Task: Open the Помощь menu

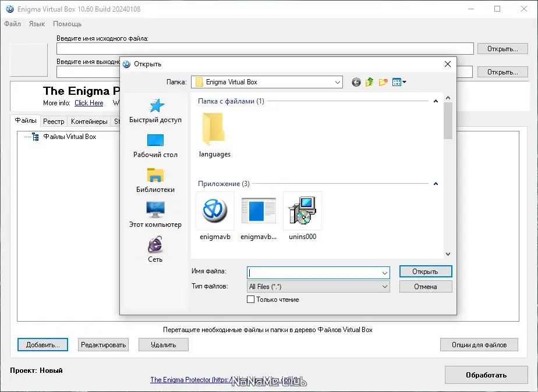Action: 68,24
